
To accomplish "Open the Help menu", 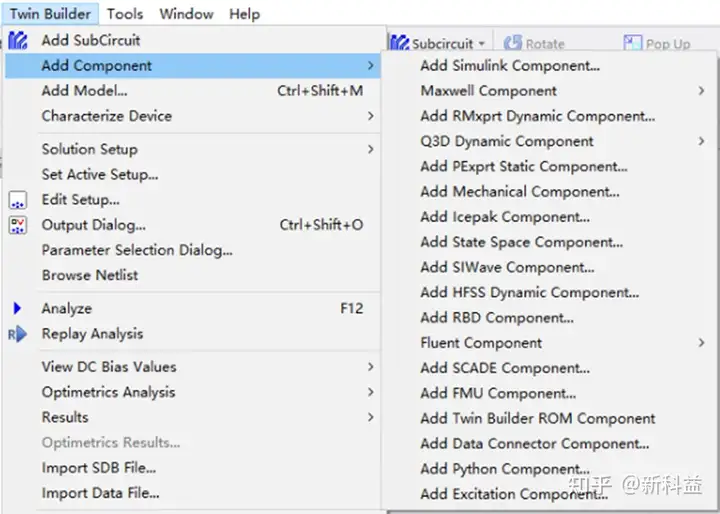I will click(244, 14).
